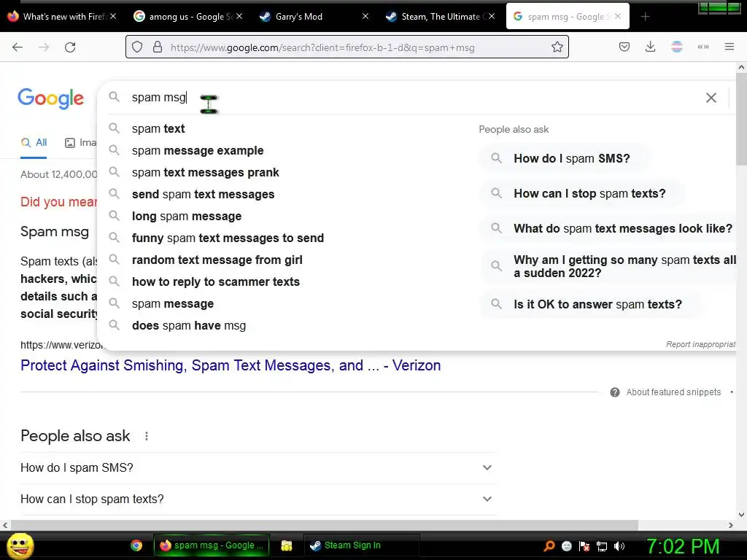The width and height of the screenshot is (747, 560).
Task: Choose suggestion 'spam text'
Action: coord(286,128)
